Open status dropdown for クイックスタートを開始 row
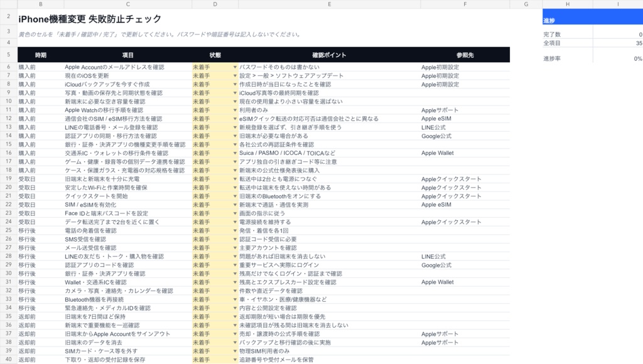643x364 pixels. [x=235, y=196]
